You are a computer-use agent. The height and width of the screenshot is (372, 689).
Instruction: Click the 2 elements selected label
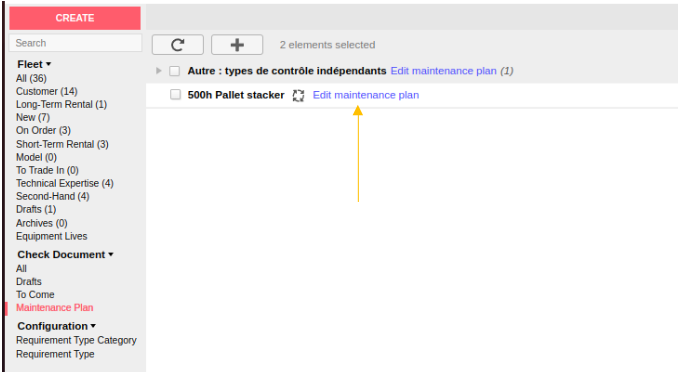[x=327, y=45]
